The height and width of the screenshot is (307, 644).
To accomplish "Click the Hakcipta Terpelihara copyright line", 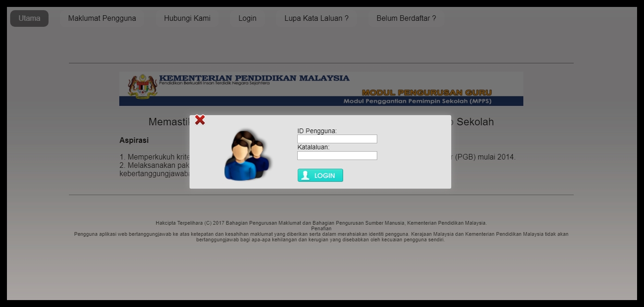I will 321,223.
